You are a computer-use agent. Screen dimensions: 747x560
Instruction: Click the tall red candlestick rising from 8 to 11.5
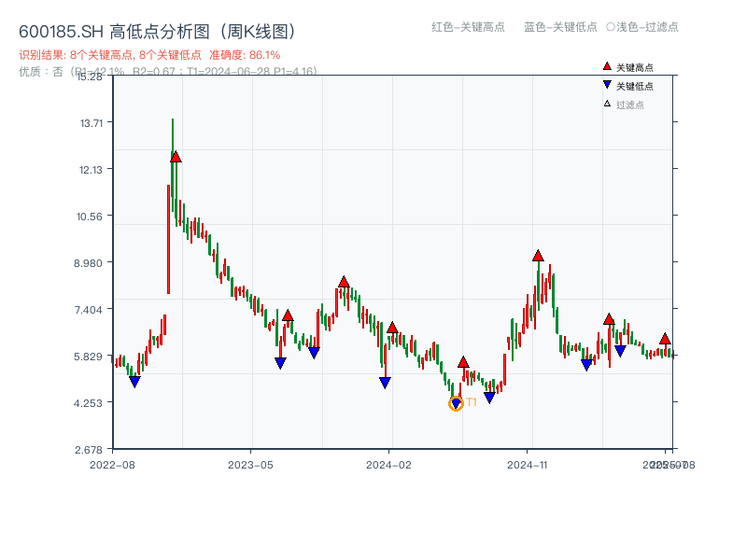(169, 239)
